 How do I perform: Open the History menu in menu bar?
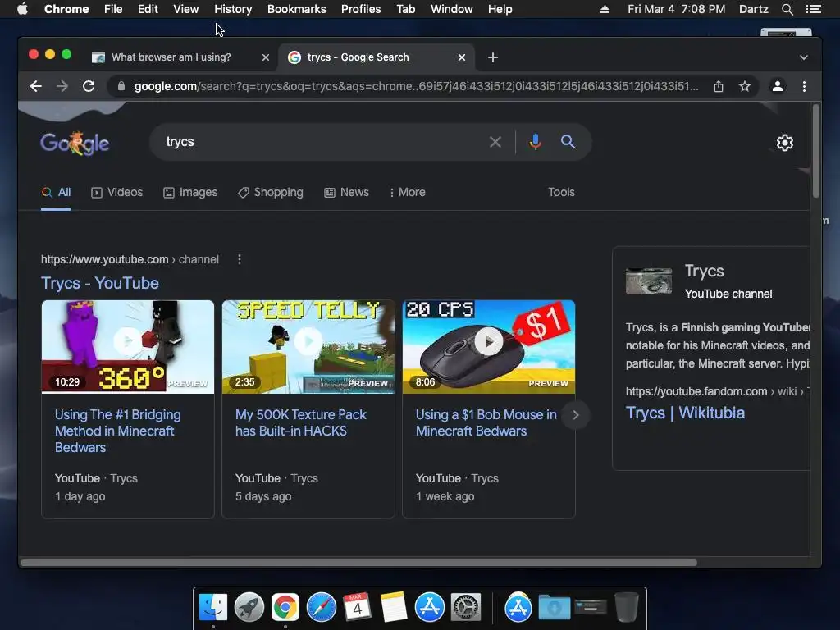(x=232, y=9)
